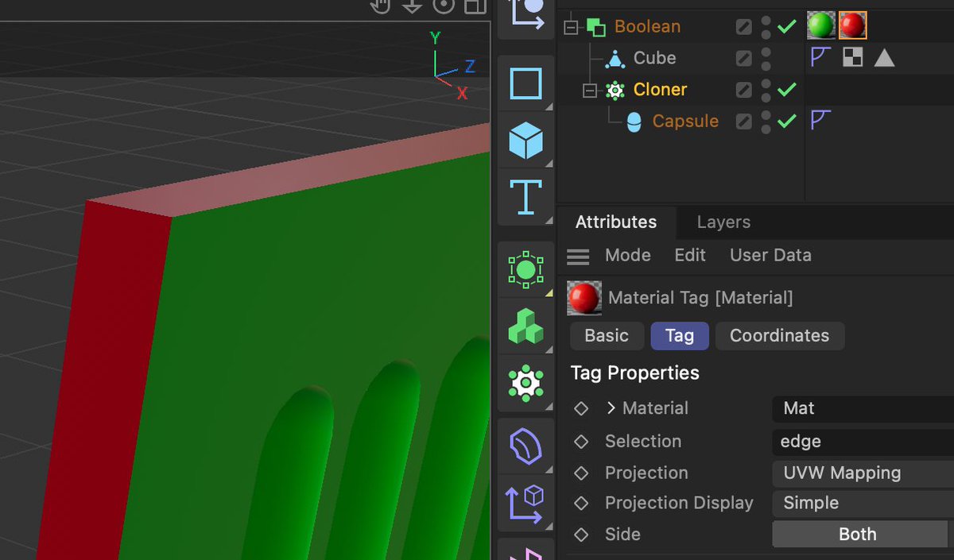This screenshot has width=954, height=560.
Task: Toggle the Boolean enabled checkmark
Action: click(787, 26)
